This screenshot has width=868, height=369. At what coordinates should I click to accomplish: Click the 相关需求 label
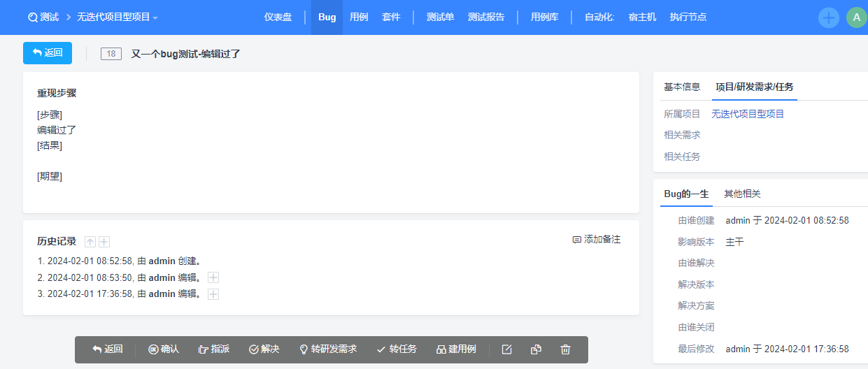click(x=682, y=135)
